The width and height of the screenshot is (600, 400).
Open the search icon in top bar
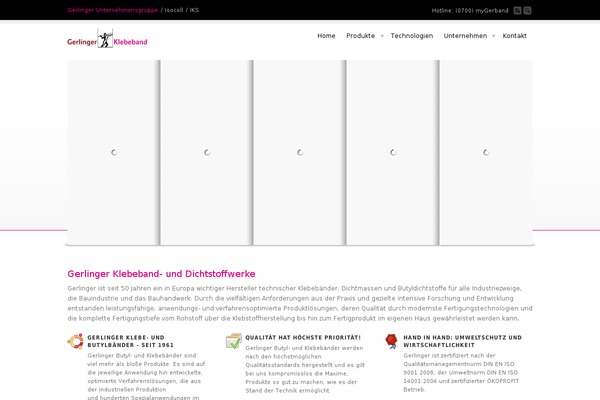tap(527, 11)
